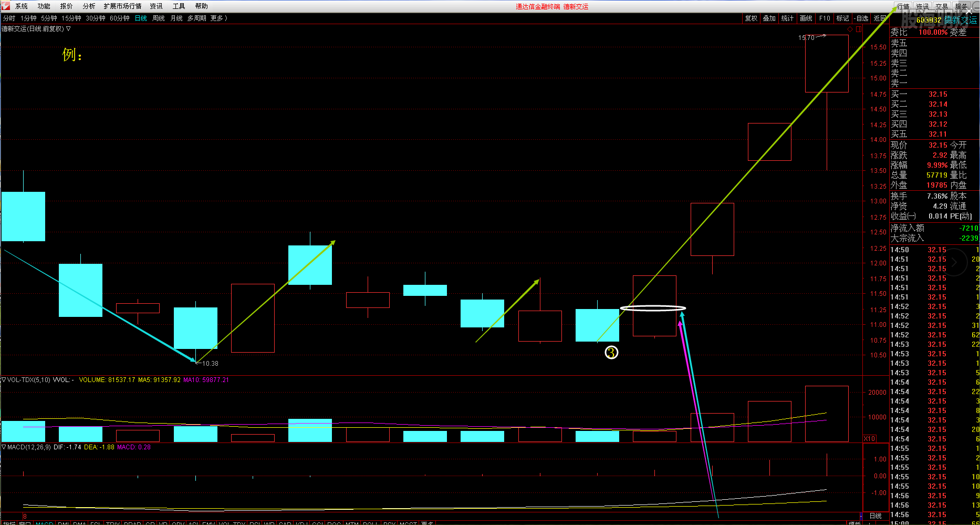This screenshot has width=980, height=525.
Task: Click the 日线 label at bottom right
Action: [876, 516]
